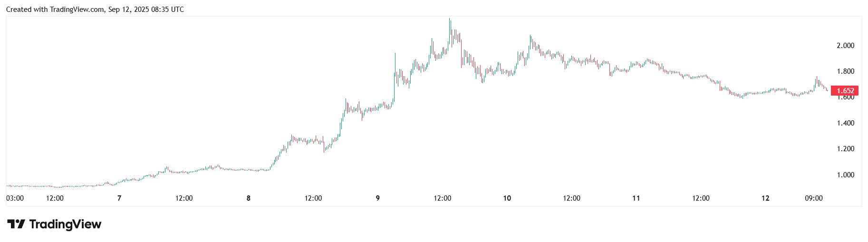Click the 12:00 label between dates 9 and 10
Screen dimensions: 868x242
coord(443,198)
